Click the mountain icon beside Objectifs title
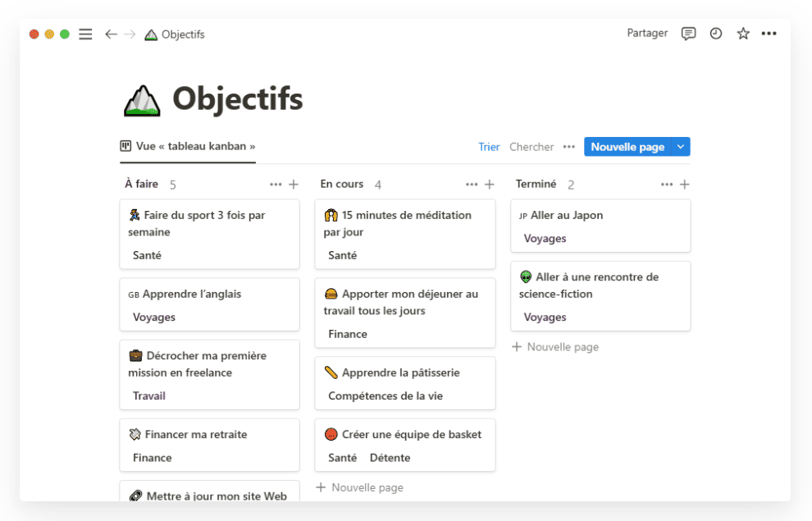The height and width of the screenshot is (521, 812). click(142, 100)
